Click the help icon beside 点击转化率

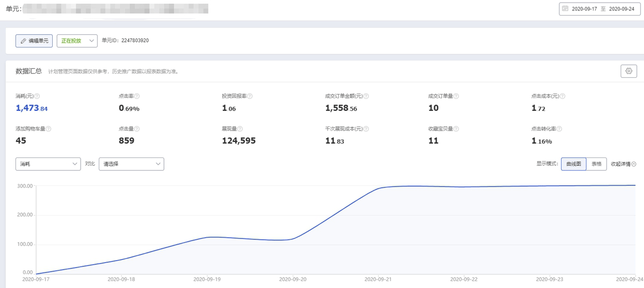(x=559, y=129)
